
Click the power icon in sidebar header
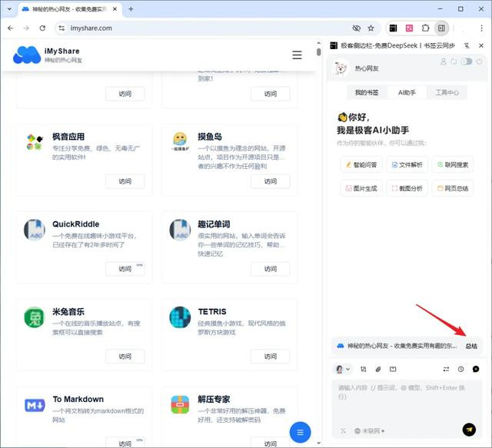tap(479, 61)
